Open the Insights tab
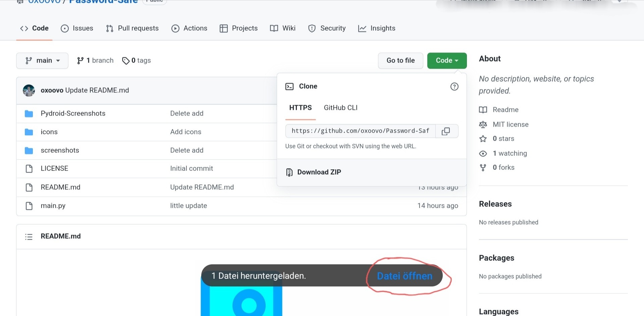This screenshot has width=644, height=316. [x=377, y=28]
